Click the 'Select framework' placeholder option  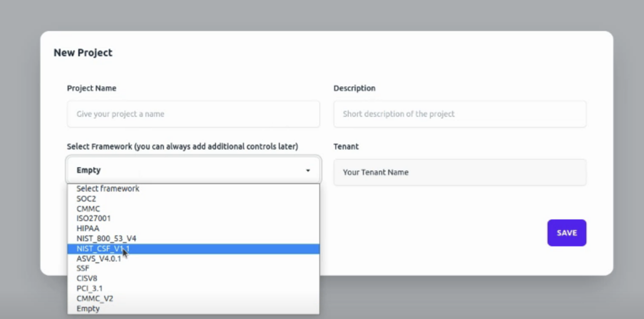pyautogui.click(x=193, y=189)
